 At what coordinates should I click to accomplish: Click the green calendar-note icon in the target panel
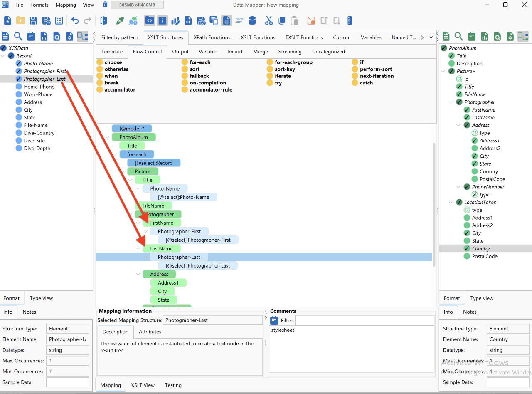[471, 36]
